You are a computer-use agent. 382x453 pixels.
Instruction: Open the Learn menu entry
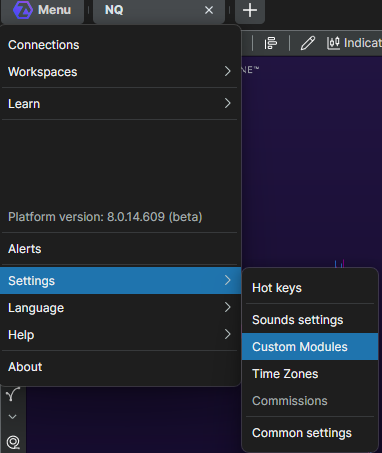[x=120, y=104]
